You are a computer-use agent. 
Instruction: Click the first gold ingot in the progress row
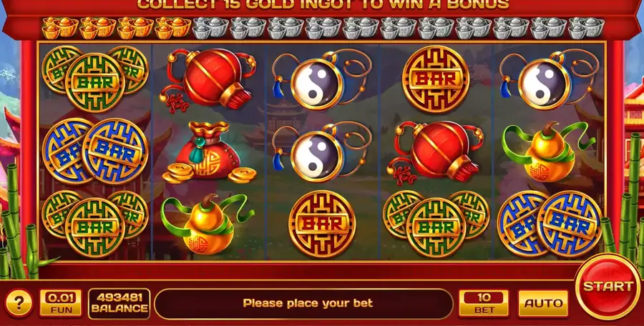tap(60, 27)
